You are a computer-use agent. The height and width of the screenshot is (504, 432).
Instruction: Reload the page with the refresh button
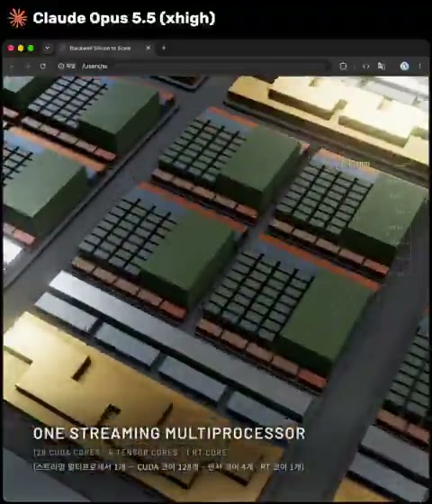click(43, 66)
